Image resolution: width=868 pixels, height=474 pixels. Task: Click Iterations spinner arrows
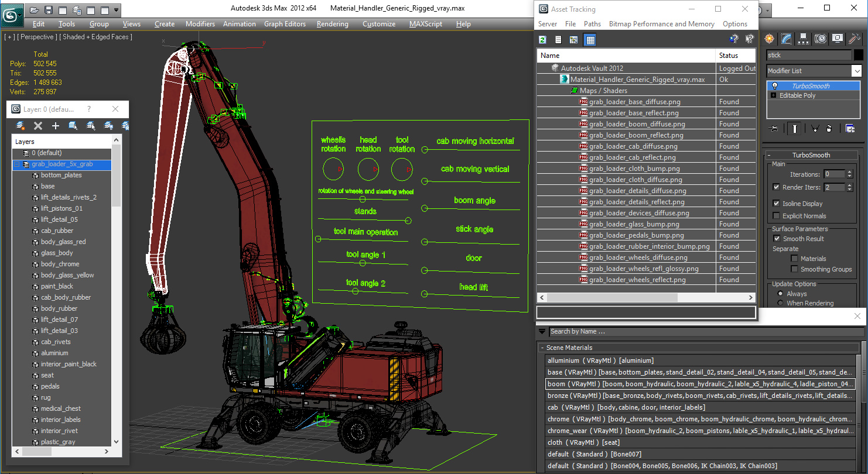point(849,174)
